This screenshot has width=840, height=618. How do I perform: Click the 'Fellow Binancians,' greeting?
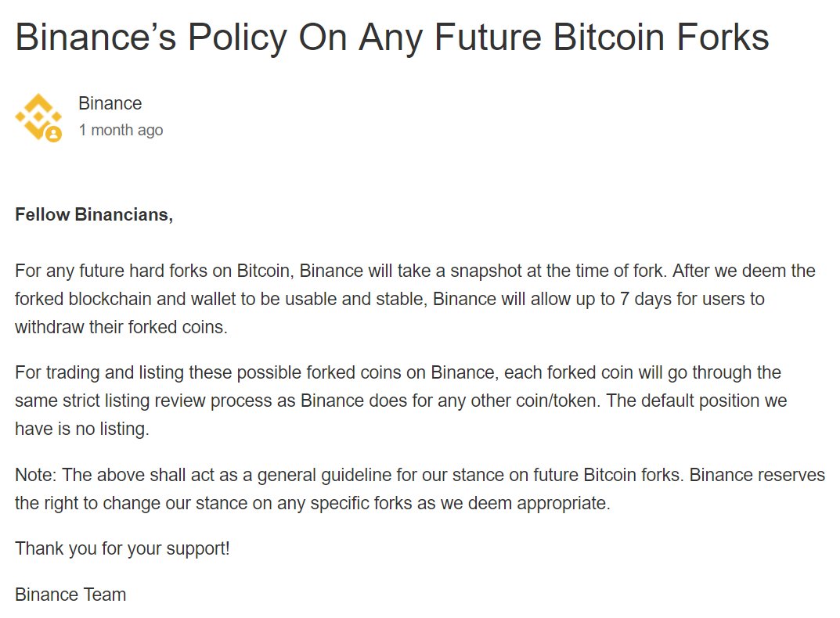[94, 214]
